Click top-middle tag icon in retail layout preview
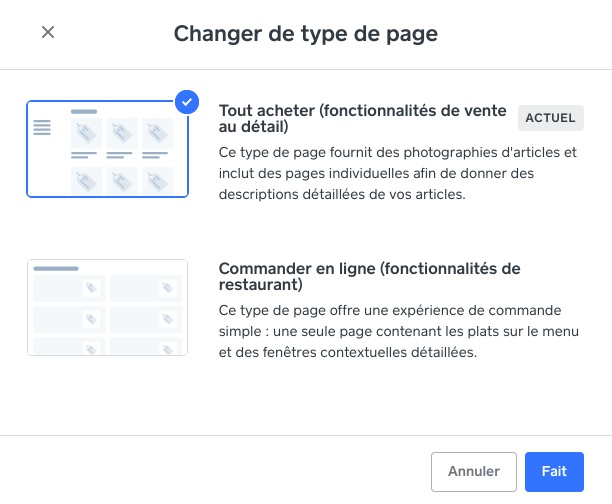Image resolution: width=612 pixels, height=504 pixels. 120,132
